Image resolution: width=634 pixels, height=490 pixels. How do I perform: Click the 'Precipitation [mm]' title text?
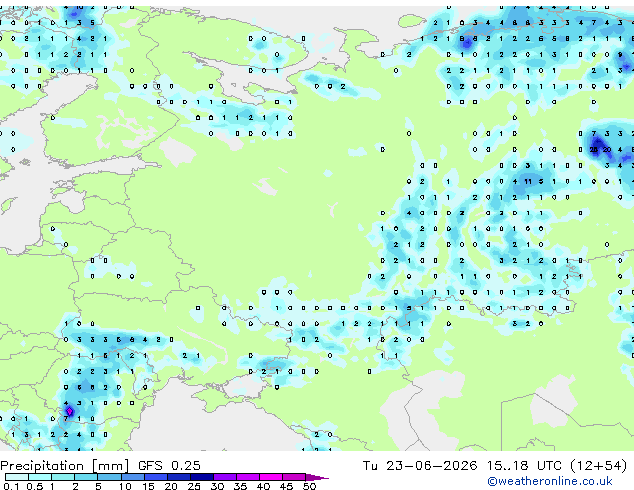pyautogui.click(x=65, y=466)
